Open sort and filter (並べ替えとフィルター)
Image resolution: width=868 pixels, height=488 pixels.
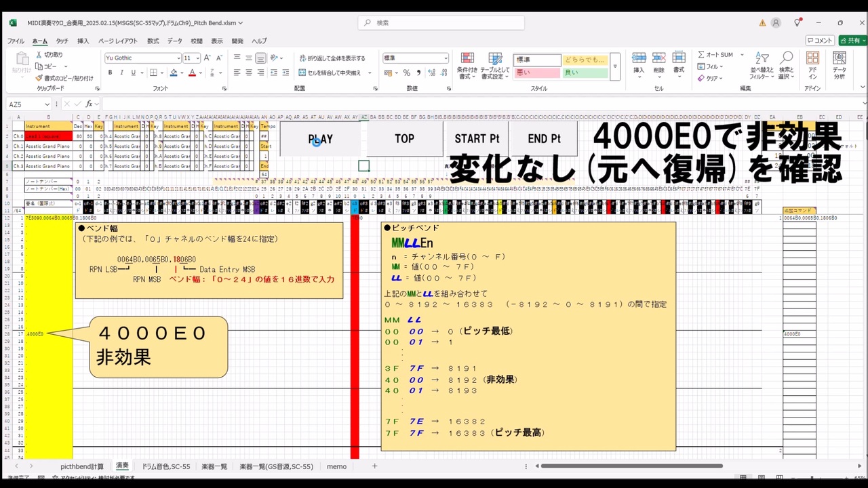[761, 66]
